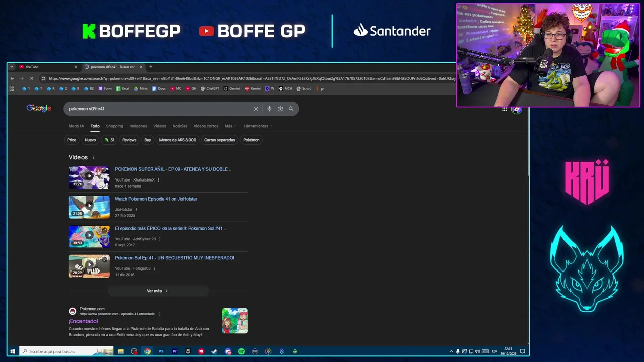Open more options for AdriSylver 23 video result

point(160,239)
